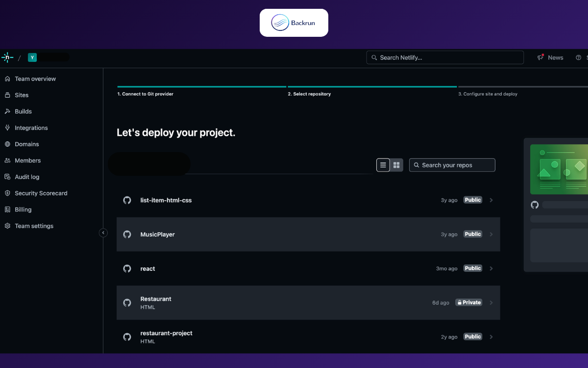Click the help question mark icon
Image resolution: width=588 pixels, height=368 pixels.
pos(578,57)
